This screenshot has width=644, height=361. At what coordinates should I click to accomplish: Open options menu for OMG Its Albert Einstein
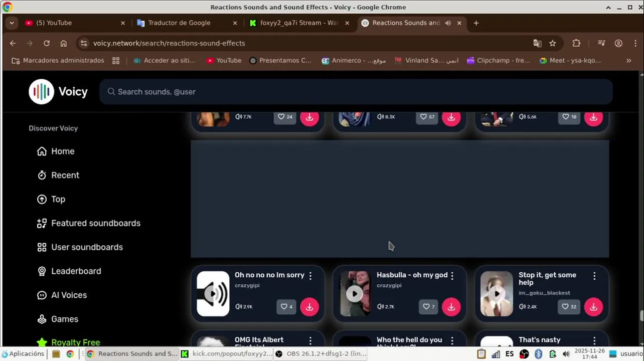pos(310,341)
